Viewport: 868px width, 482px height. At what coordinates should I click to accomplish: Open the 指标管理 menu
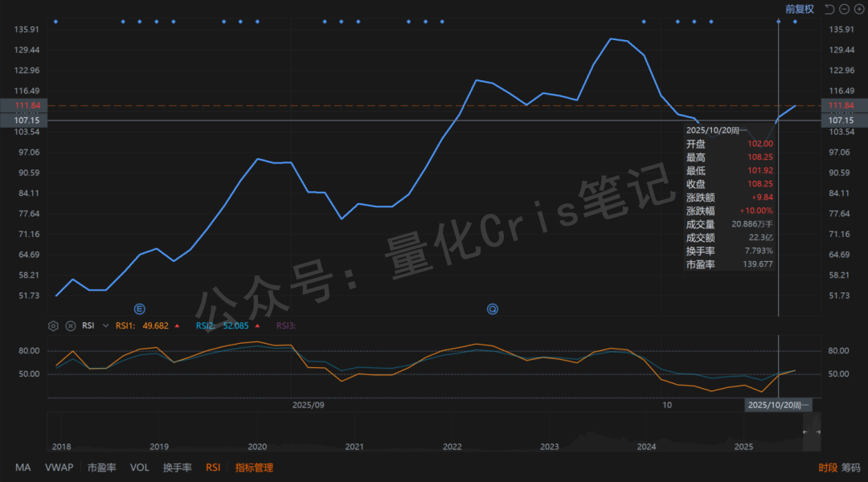point(252,467)
